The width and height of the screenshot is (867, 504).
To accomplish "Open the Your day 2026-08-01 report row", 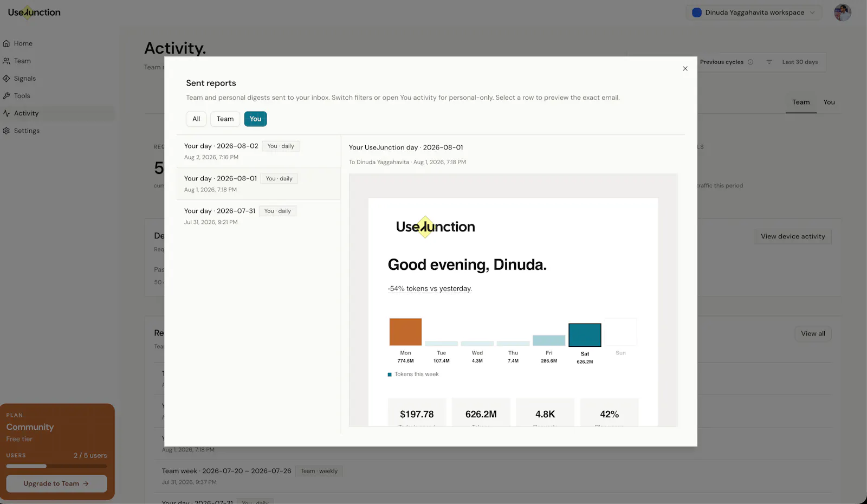I will point(258,184).
